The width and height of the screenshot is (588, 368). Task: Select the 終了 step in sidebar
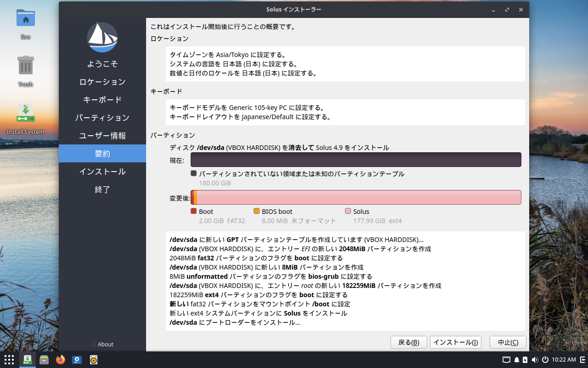(102, 190)
